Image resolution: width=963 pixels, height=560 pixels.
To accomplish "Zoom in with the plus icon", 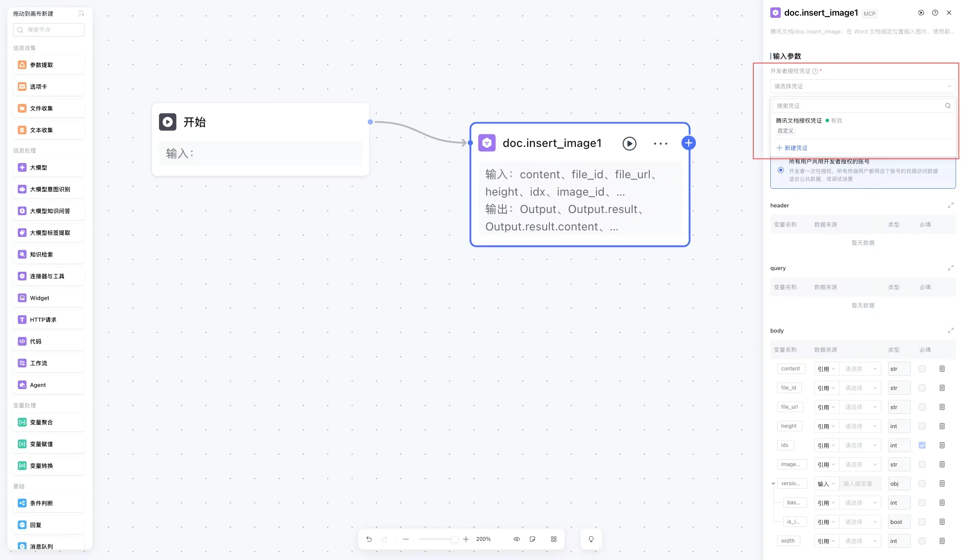I will (466, 539).
